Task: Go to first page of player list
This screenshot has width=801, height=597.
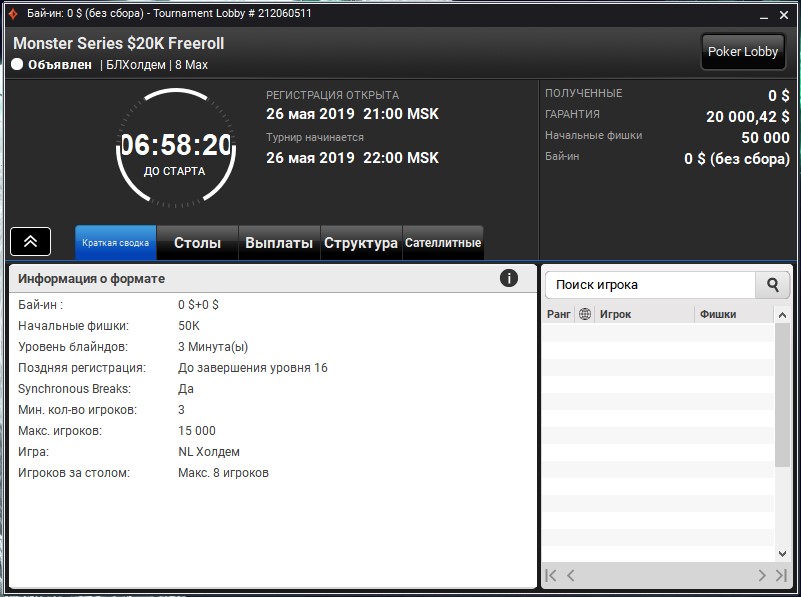Action: tap(551, 576)
